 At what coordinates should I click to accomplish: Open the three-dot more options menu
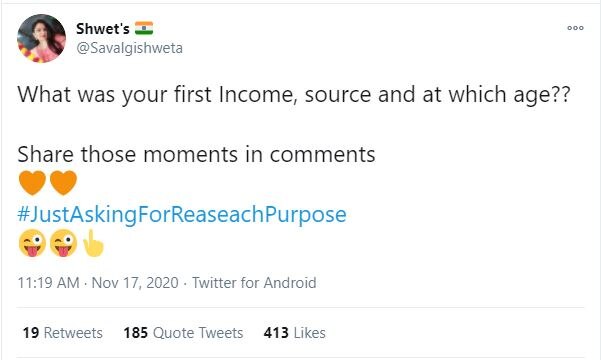point(575,28)
